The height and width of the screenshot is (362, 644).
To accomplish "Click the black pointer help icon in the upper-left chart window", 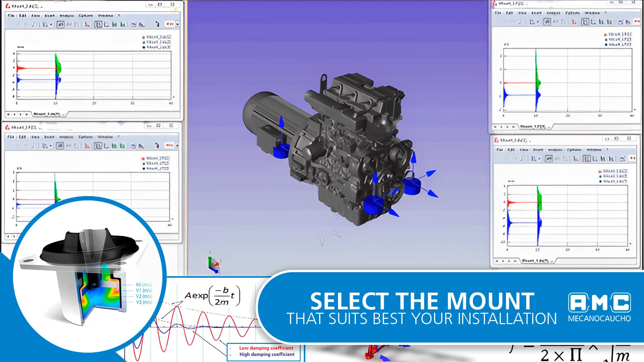I will pyautogui.click(x=157, y=24).
